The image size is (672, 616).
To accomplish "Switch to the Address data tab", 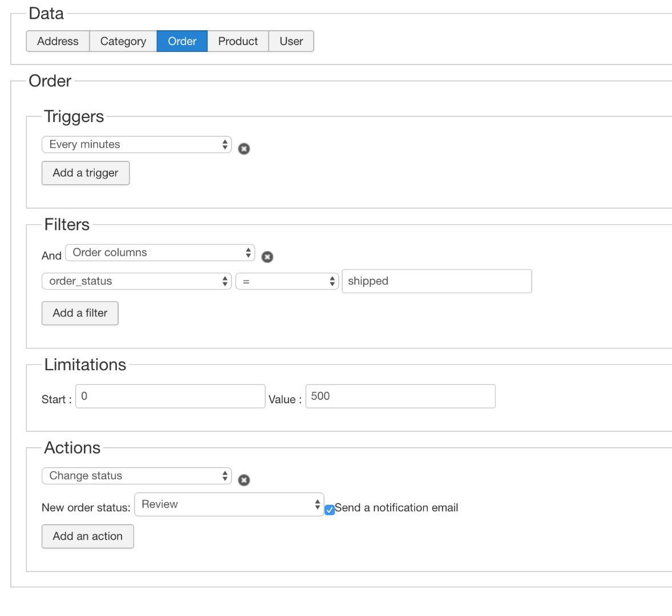I will (58, 42).
